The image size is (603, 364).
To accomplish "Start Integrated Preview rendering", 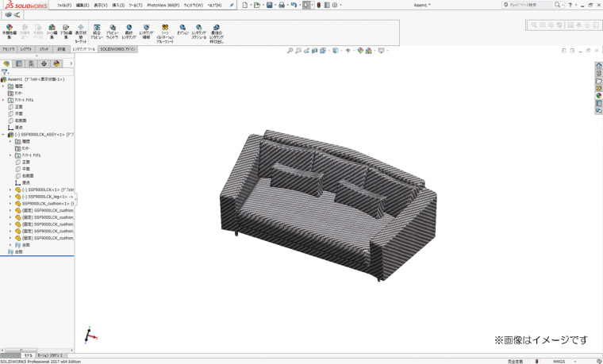I will coord(97,31).
